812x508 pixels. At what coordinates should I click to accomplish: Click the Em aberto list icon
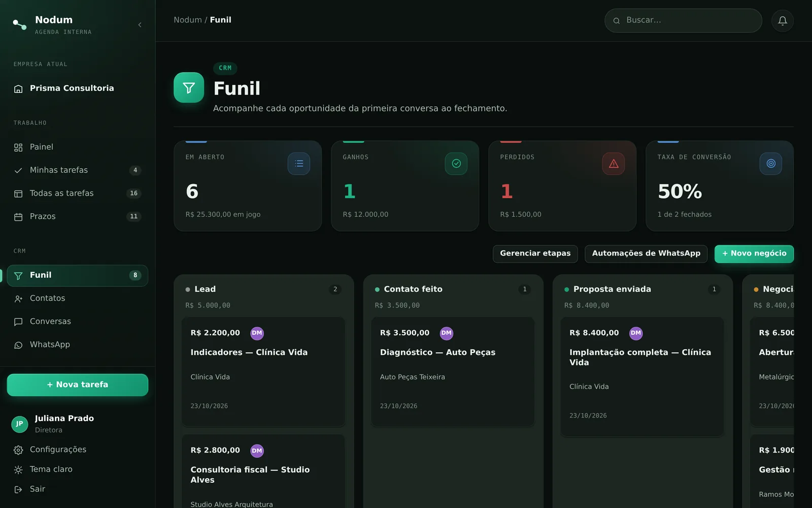tap(299, 164)
